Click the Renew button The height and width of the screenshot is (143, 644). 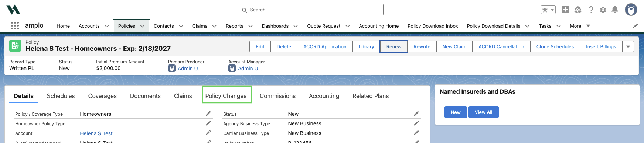click(x=394, y=46)
